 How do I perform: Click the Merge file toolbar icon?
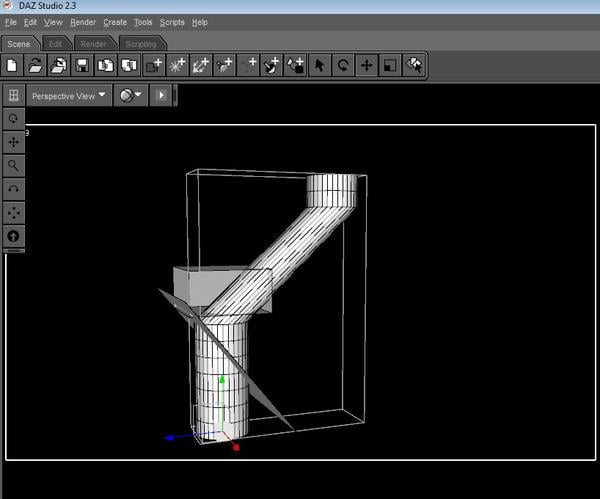[59, 65]
